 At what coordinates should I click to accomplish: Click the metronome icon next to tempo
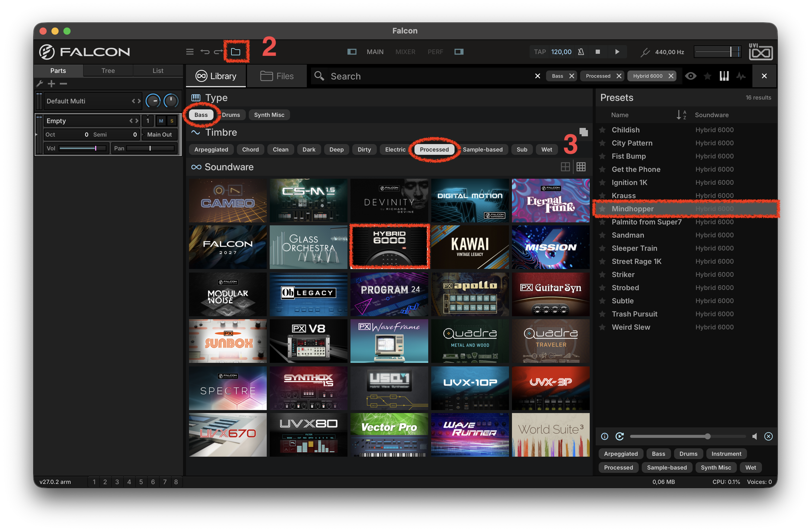[581, 52]
